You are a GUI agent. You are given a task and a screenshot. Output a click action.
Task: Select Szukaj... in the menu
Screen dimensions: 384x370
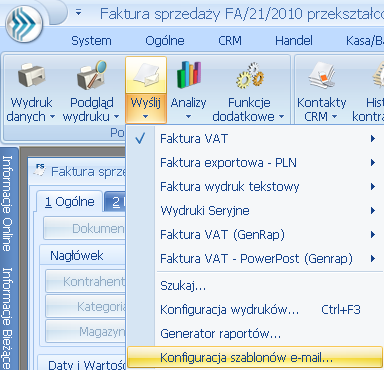click(255, 286)
